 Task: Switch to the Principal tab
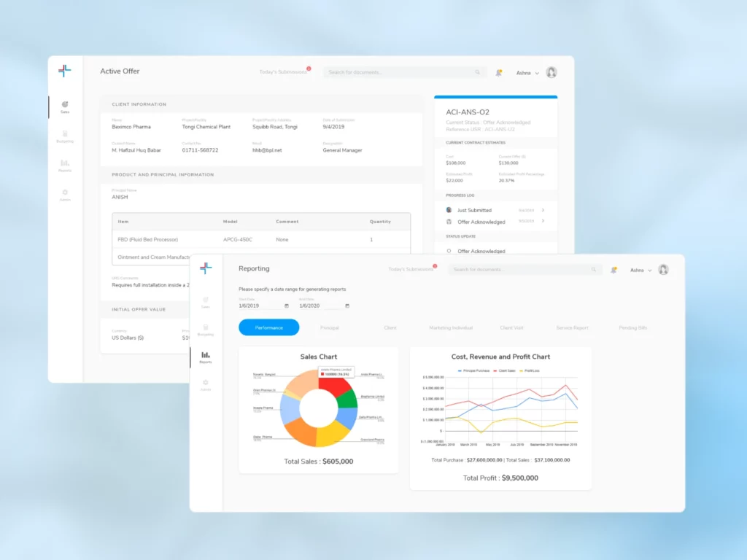pyautogui.click(x=329, y=327)
